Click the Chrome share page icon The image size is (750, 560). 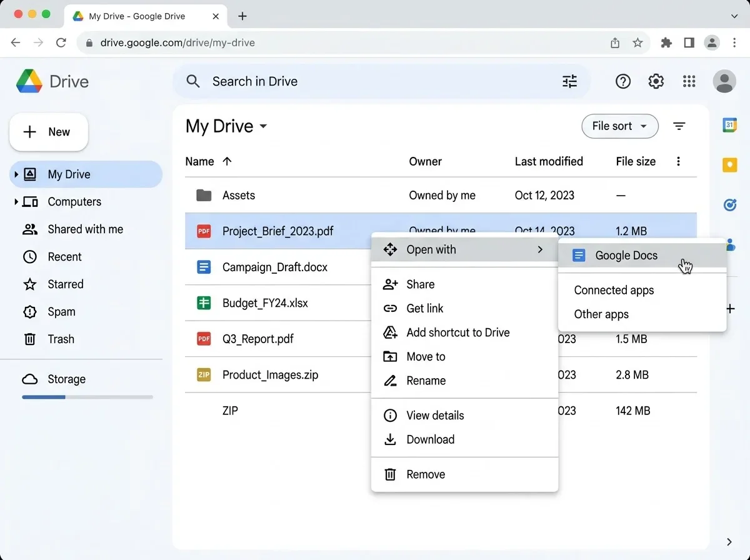[615, 43]
